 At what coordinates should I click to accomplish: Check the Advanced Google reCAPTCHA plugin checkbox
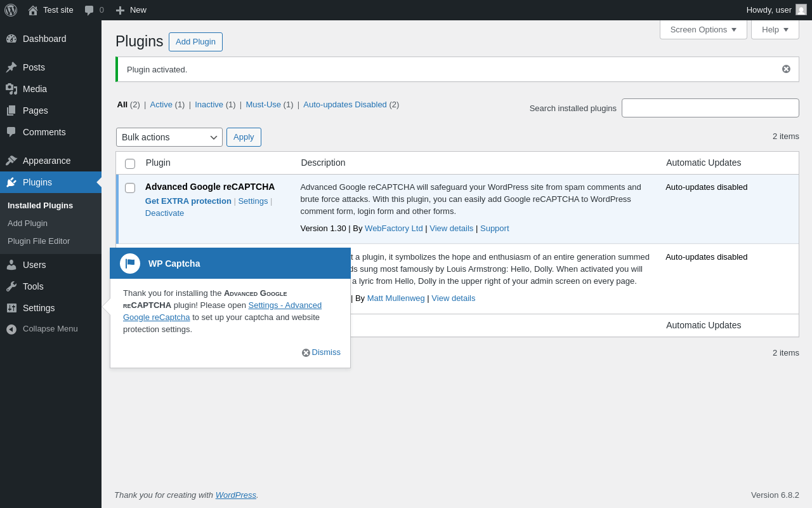pyautogui.click(x=130, y=188)
